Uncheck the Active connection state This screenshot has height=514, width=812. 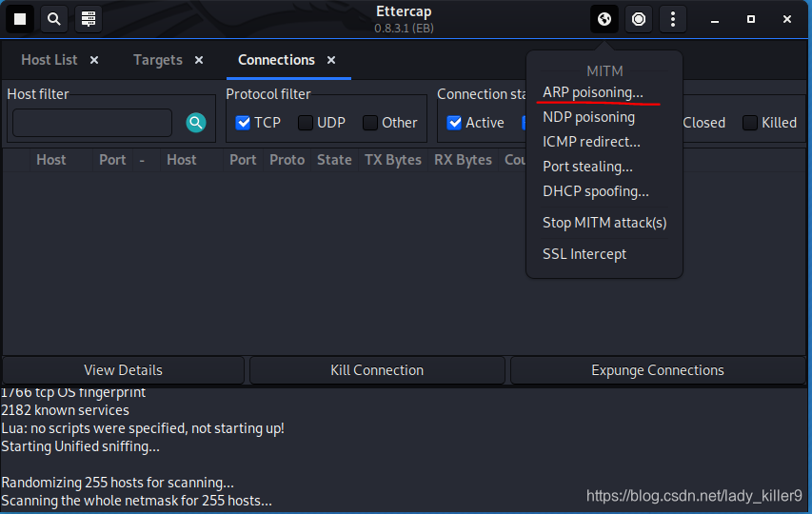[454, 123]
